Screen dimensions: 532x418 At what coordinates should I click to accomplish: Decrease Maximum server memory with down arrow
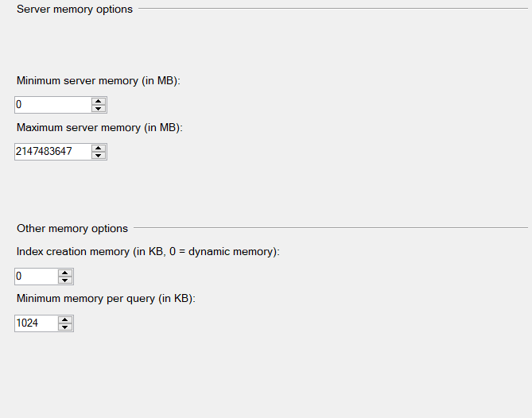click(99, 156)
